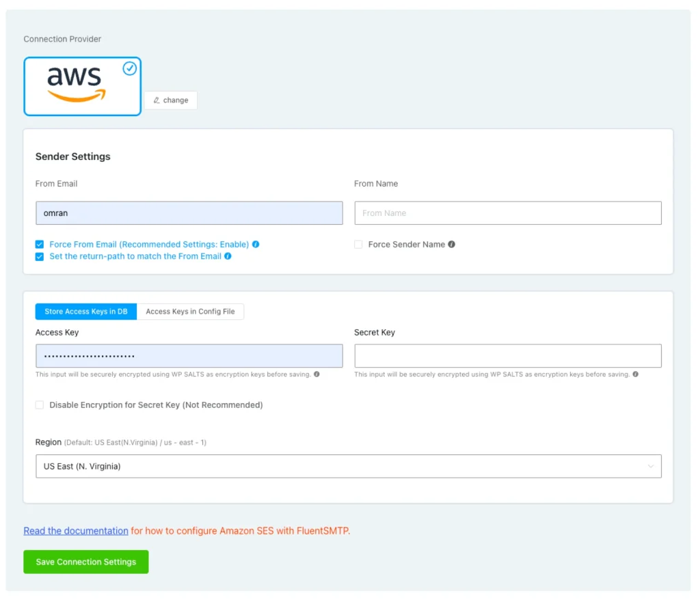Click the Sender Settings heading
Viewport: 700px width, 602px height.
[72, 156]
